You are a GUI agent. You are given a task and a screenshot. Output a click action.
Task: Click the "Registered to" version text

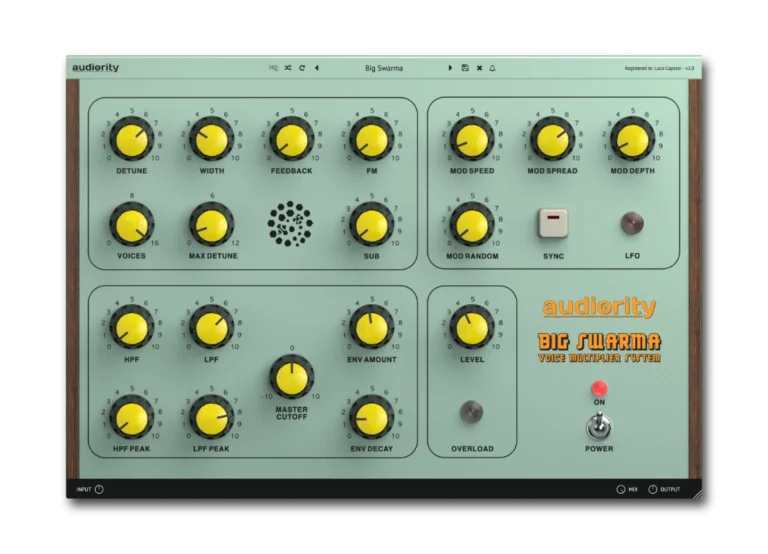click(659, 68)
